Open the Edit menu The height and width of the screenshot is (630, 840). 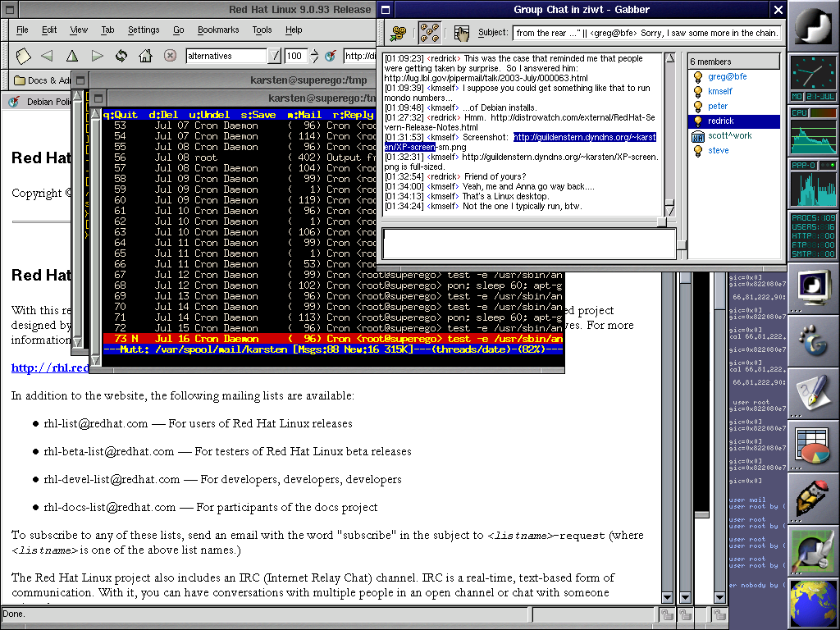49,30
